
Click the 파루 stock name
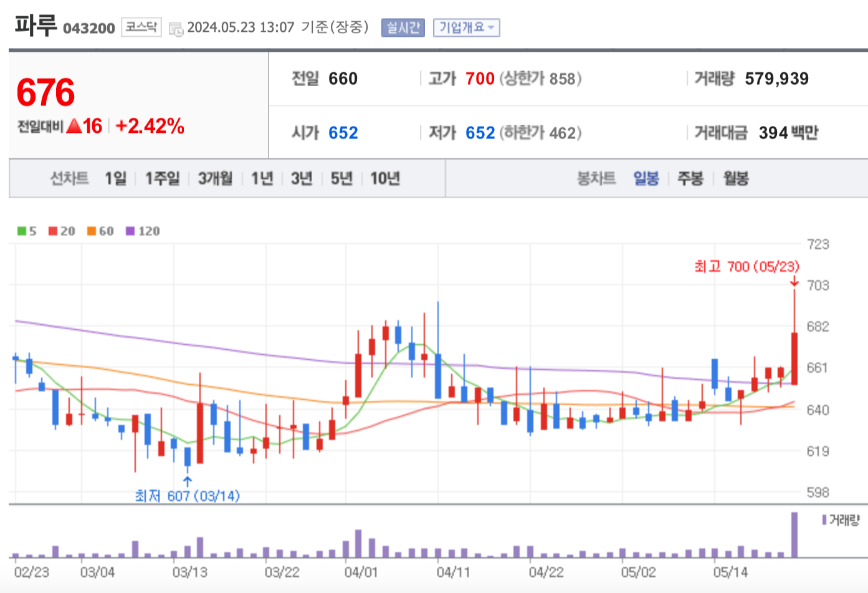[36, 26]
